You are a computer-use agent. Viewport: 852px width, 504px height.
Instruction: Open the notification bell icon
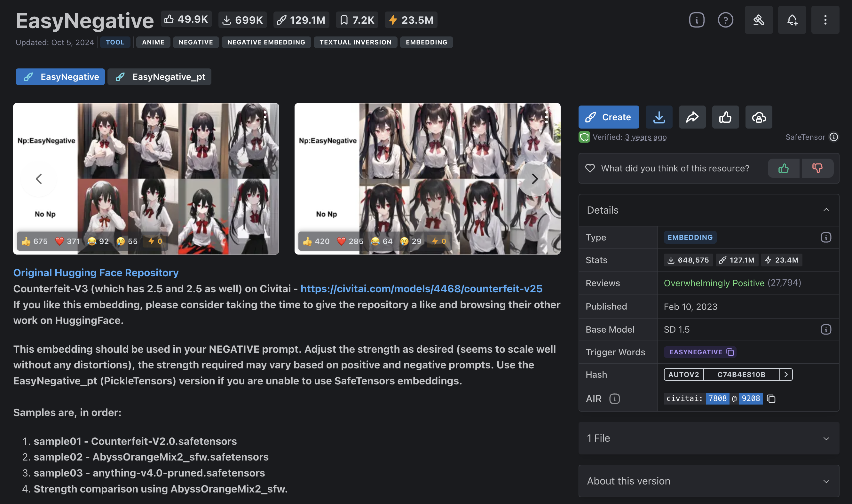pos(792,20)
